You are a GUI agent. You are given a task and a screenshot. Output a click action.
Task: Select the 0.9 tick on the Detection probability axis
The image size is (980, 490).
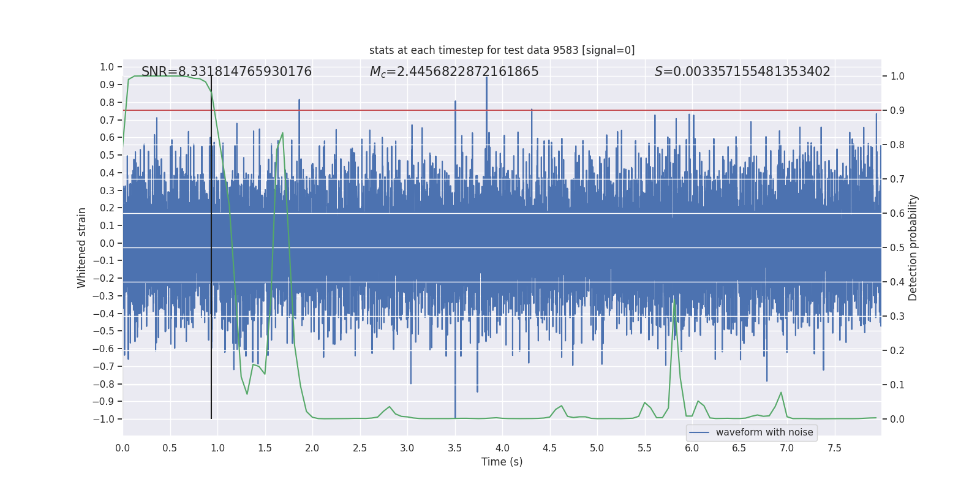(897, 111)
